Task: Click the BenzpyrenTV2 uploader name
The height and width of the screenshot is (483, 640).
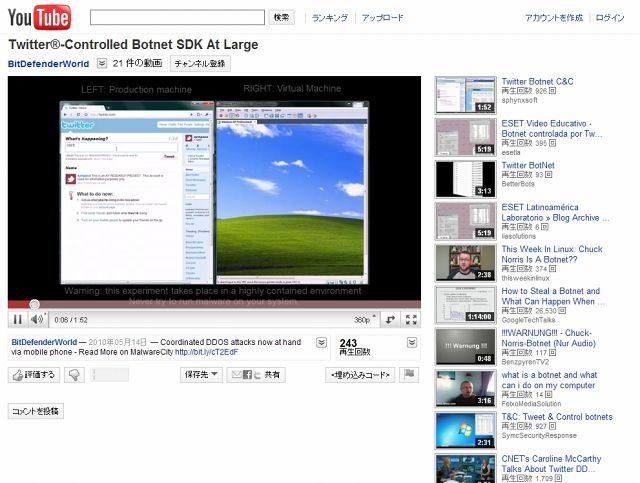Action: pyautogui.click(x=525, y=362)
